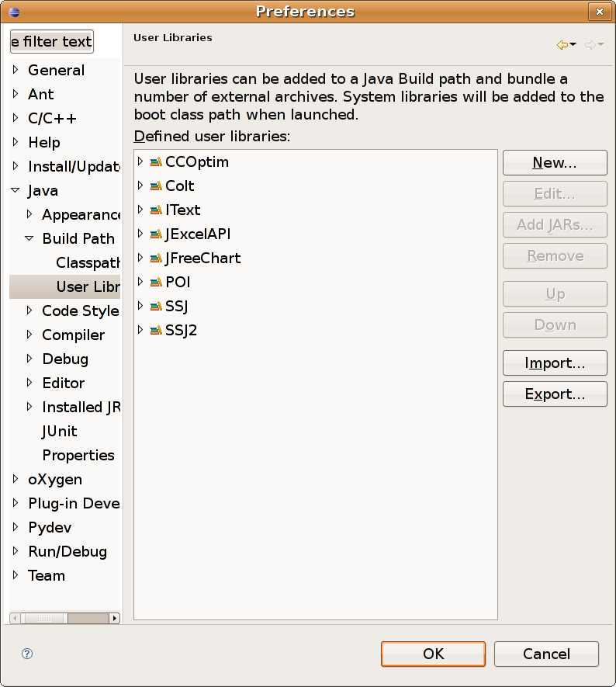The image size is (616, 687).
Task: Focus the filter text field
Action: (52, 42)
